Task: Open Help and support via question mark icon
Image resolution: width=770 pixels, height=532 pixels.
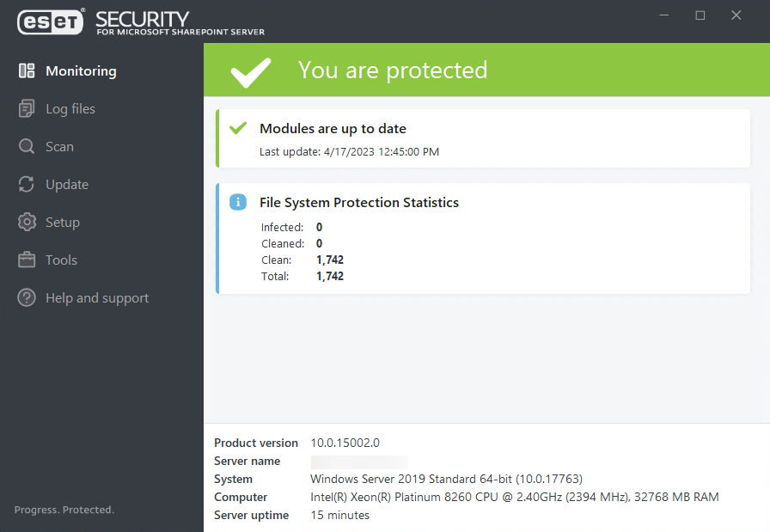Action: [27, 297]
